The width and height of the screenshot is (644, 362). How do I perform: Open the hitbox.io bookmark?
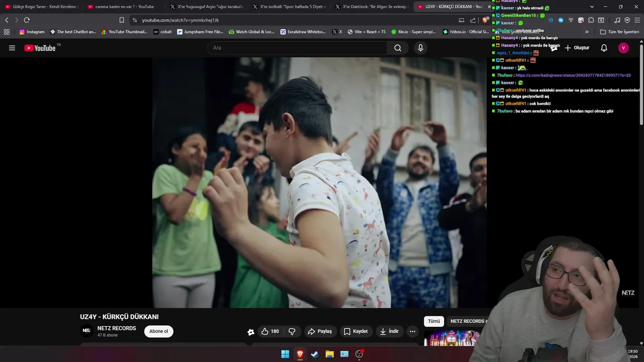coord(465,32)
